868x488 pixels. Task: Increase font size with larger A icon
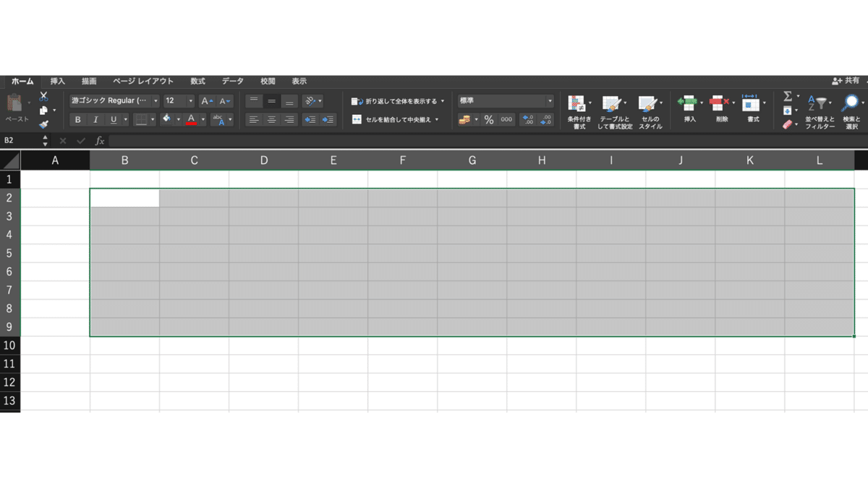tap(207, 101)
